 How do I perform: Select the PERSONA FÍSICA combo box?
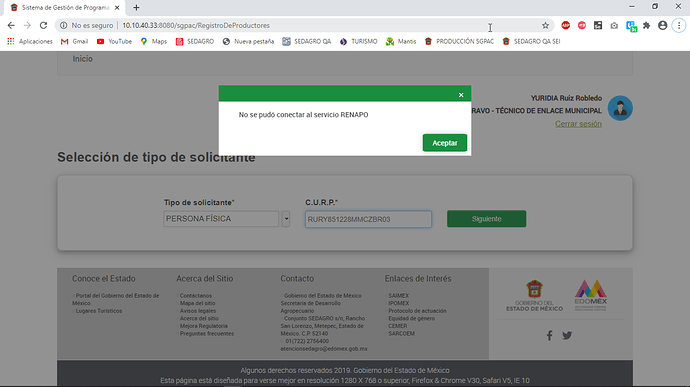click(x=221, y=219)
